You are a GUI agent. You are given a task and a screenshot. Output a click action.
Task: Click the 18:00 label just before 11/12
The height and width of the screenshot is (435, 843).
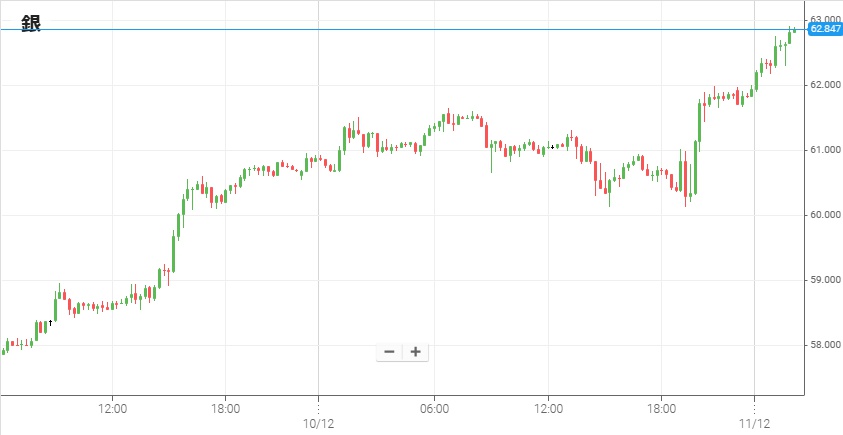pos(662,408)
